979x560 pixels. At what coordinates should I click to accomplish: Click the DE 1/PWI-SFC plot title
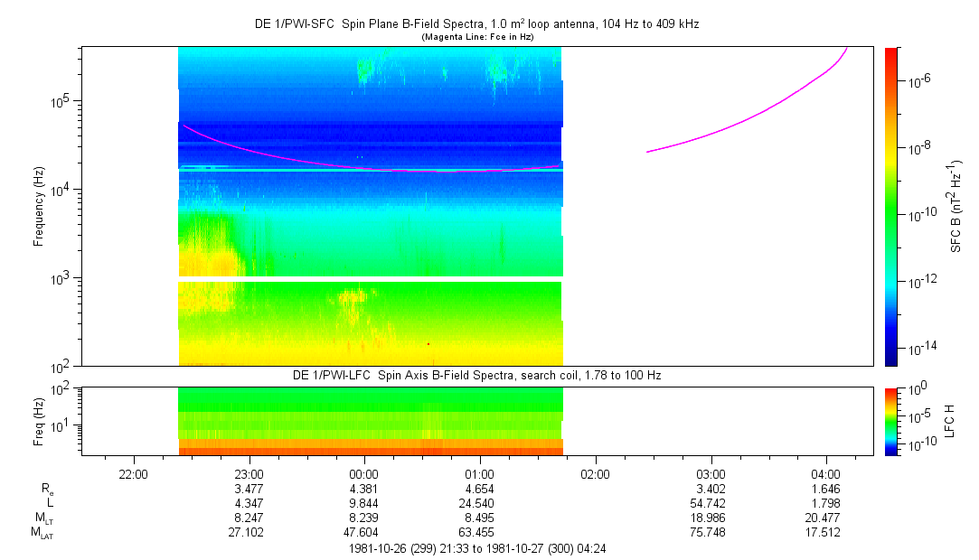coord(476,24)
